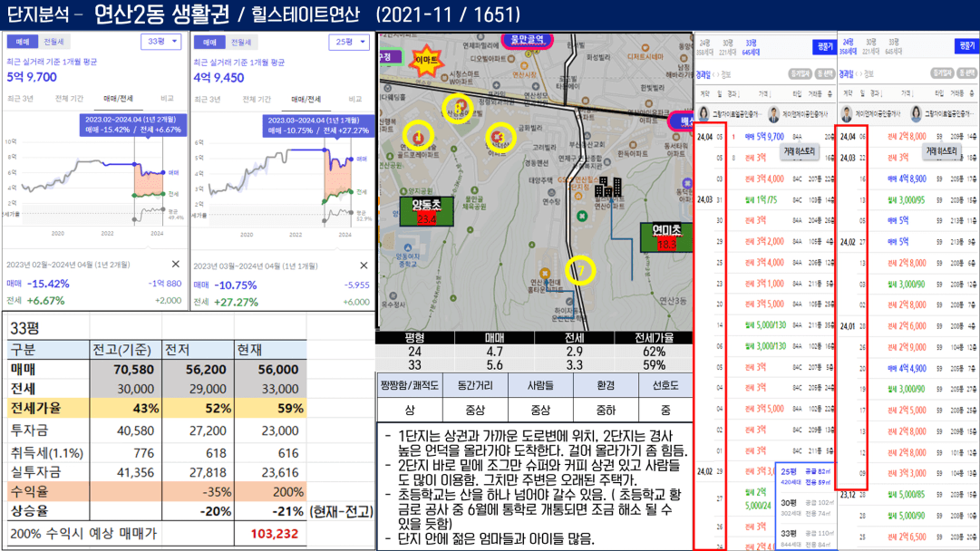Click 거래 히스토리 tooltip near 매매 5억 9,700
The width and height of the screenshot is (980, 551).
(x=800, y=151)
